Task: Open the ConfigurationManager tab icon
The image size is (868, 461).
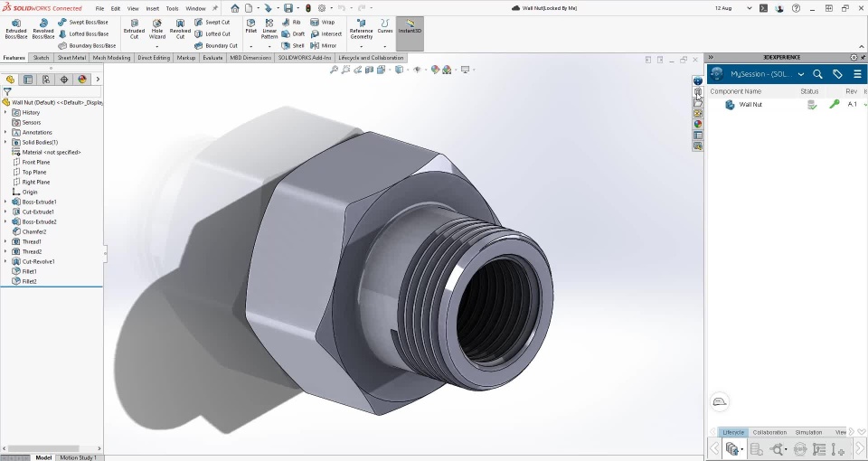Action: click(46, 80)
